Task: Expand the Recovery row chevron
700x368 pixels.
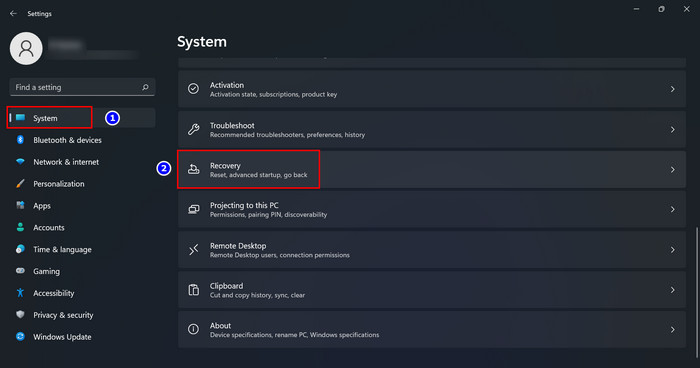Action: pos(672,170)
